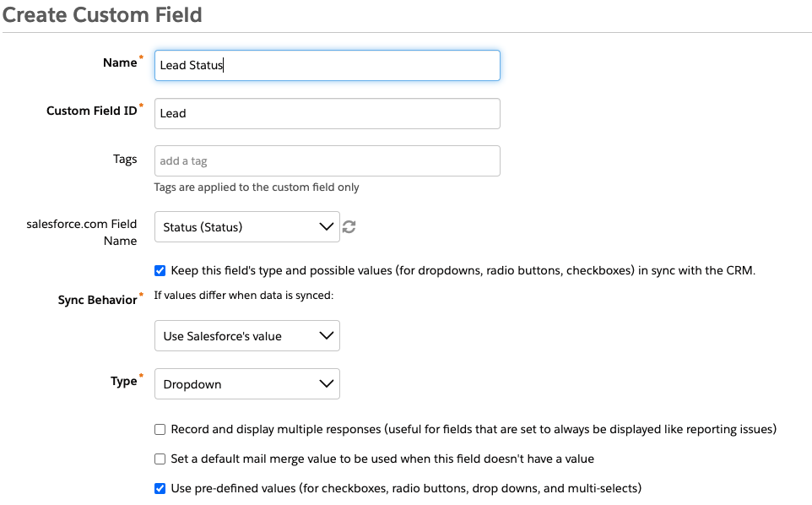Uncheck the use pre-defined values option
This screenshot has height=505, width=812.
160,487
